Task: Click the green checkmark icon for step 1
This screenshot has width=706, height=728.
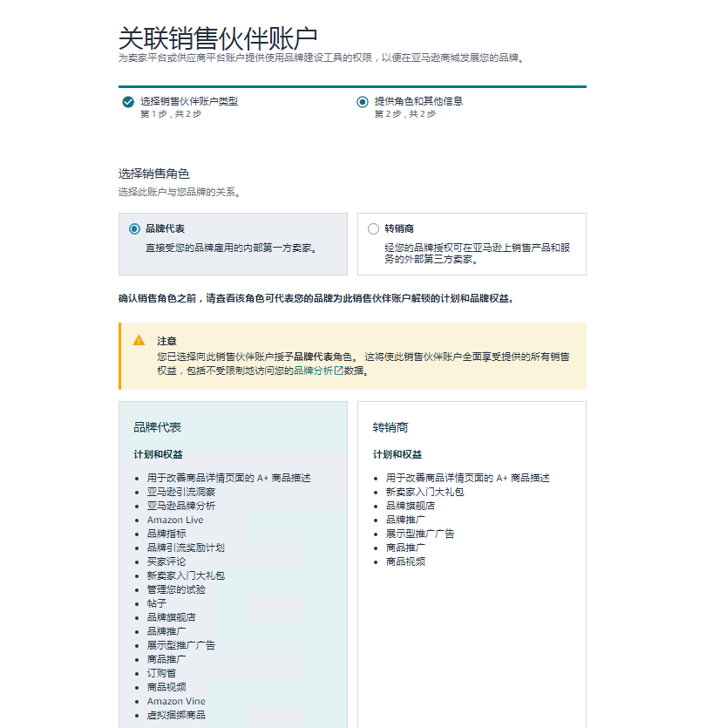Action: click(x=128, y=102)
